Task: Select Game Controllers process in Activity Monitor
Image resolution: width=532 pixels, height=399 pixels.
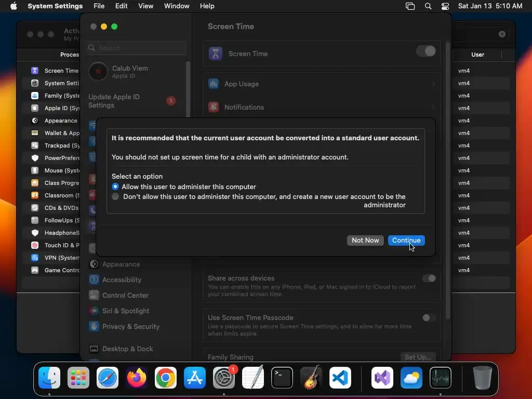Action: 54,270
